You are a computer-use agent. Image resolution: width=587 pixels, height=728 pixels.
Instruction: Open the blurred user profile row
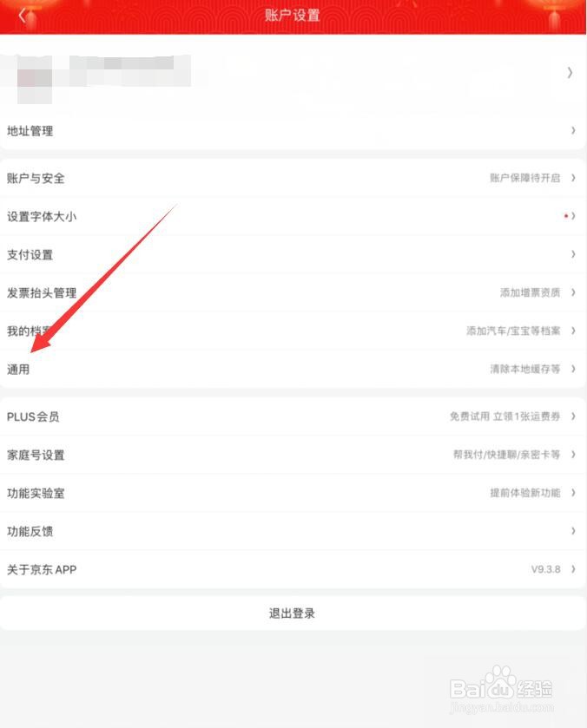point(293,74)
